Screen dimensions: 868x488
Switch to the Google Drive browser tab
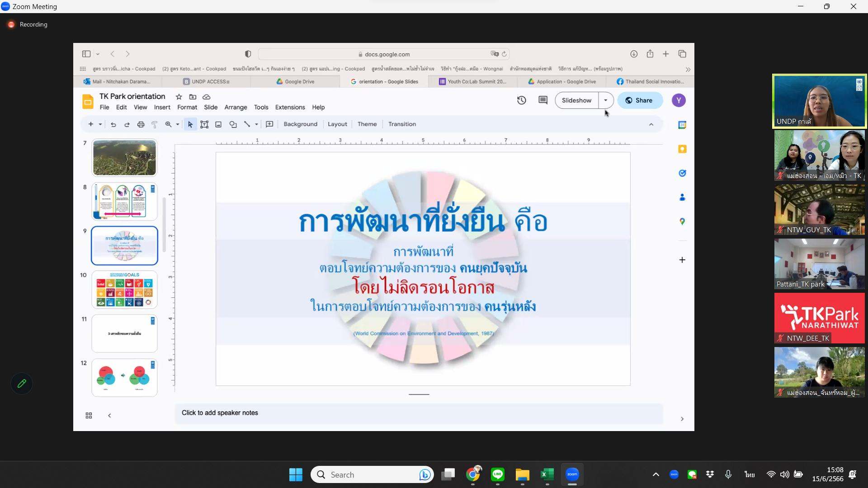point(295,82)
